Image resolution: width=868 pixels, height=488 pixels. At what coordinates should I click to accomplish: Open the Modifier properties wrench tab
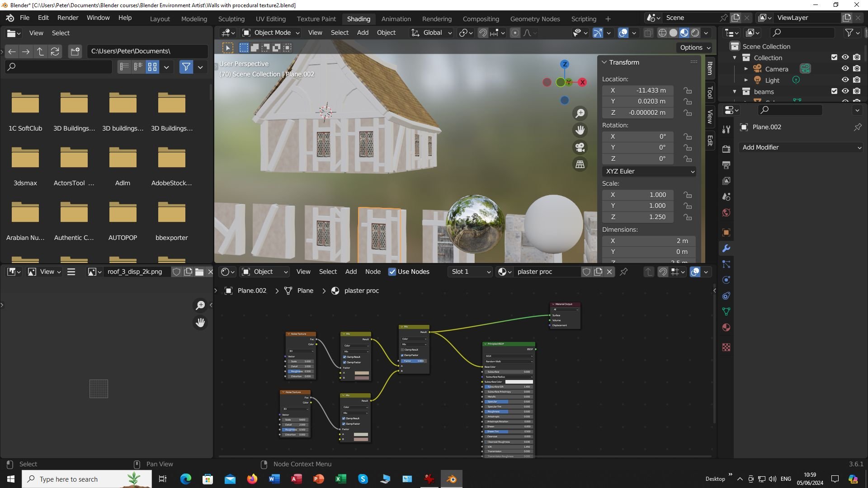tap(726, 249)
